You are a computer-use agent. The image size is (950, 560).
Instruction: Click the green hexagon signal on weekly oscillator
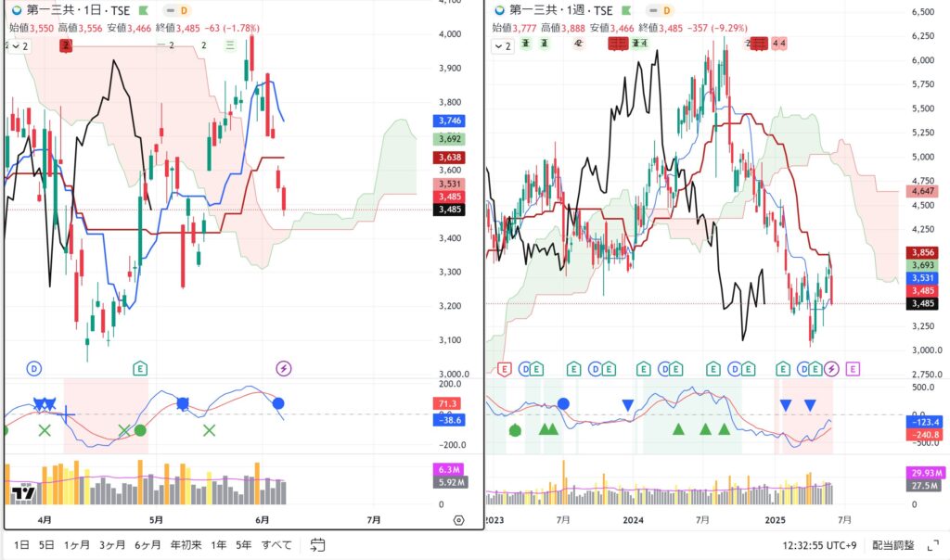tap(515, 430)
